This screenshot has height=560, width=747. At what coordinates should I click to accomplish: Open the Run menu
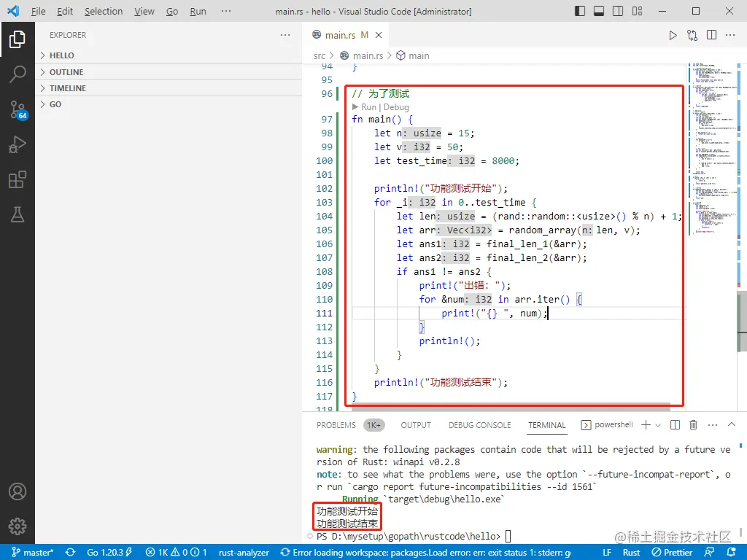point(198,11)
